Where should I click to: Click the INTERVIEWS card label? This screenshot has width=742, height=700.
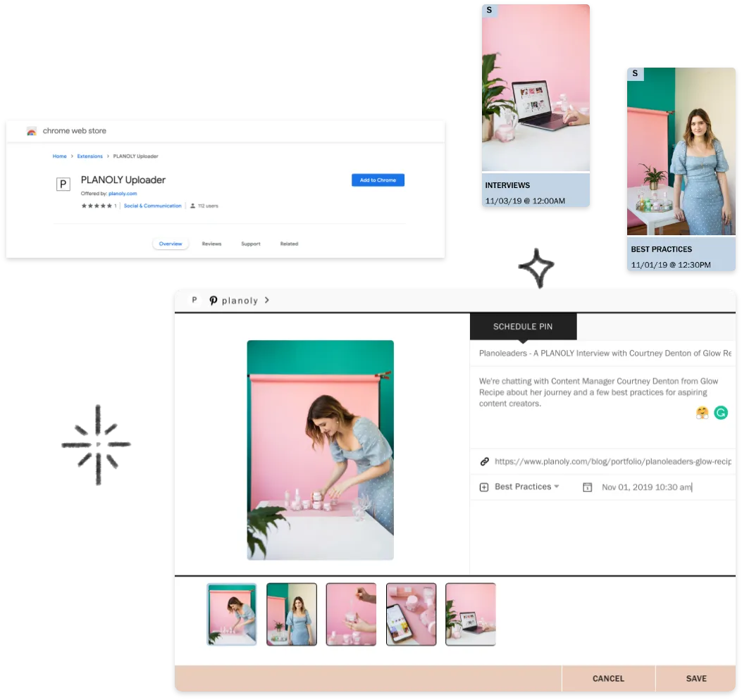(x=507, y=185)
